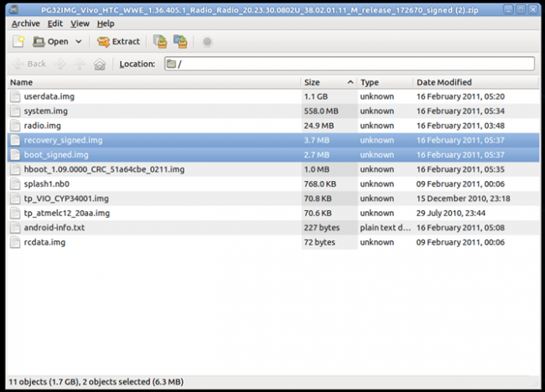Click the file icon of tp_atmelc12_20aa.img
Viewport: 545px width, 392px height.
[15, 214]
